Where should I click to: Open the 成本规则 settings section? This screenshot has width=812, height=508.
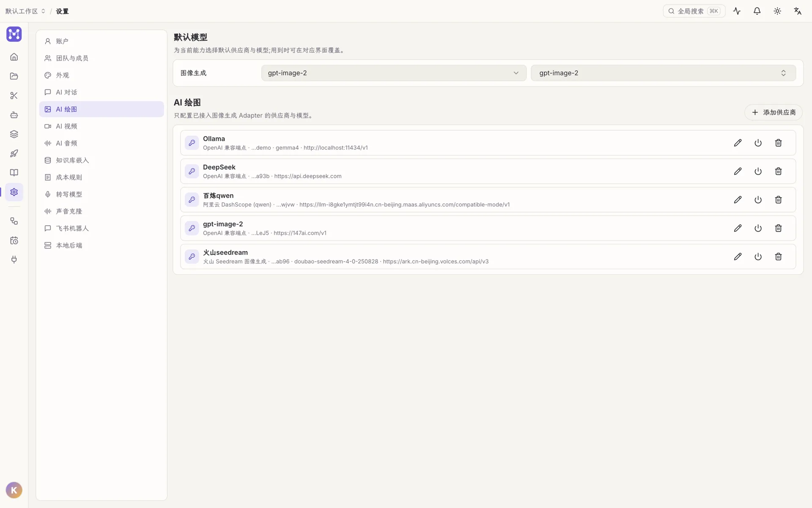click(x=101, y=177)
